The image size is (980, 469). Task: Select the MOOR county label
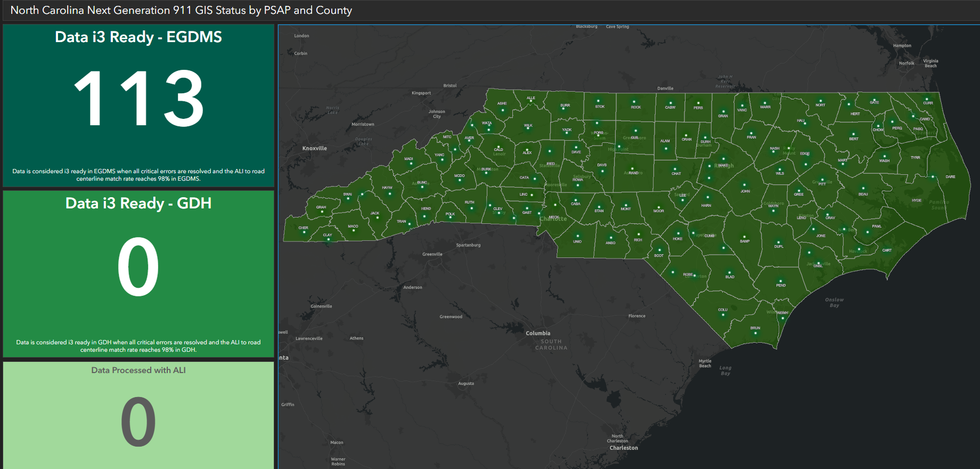pyautogui.click(x=659, y=211)
